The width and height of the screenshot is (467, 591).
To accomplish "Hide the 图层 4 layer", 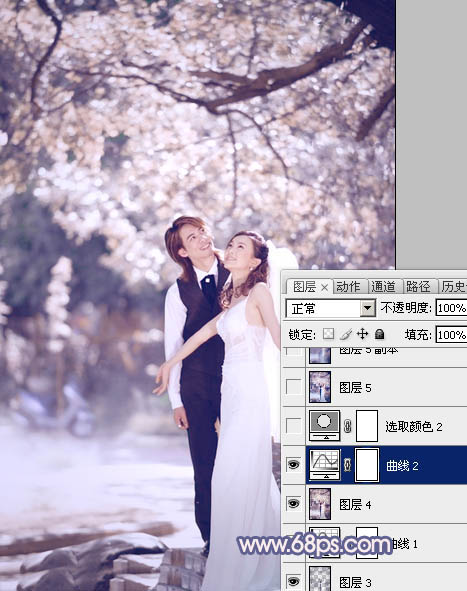I will tap(293, 504).
